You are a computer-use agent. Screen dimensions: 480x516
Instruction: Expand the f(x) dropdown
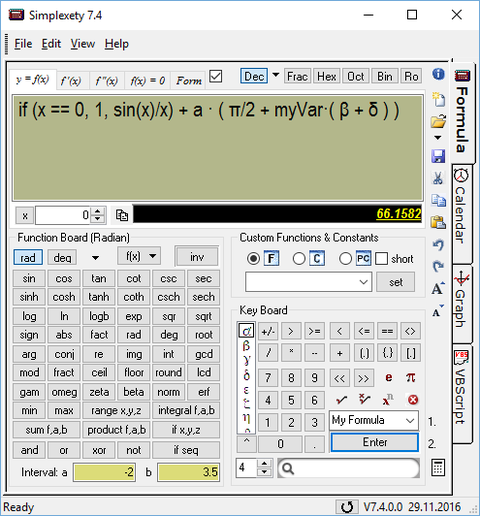(x=153, y=256)
